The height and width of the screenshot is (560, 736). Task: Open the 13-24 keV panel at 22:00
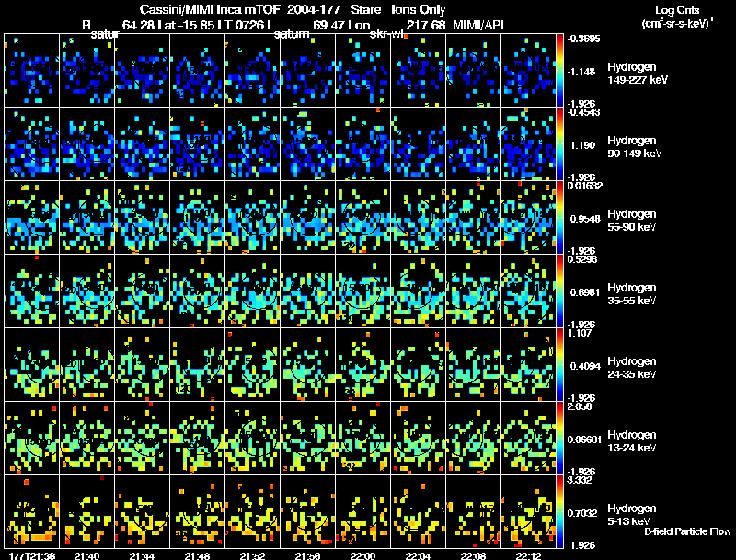pos(362,438)
